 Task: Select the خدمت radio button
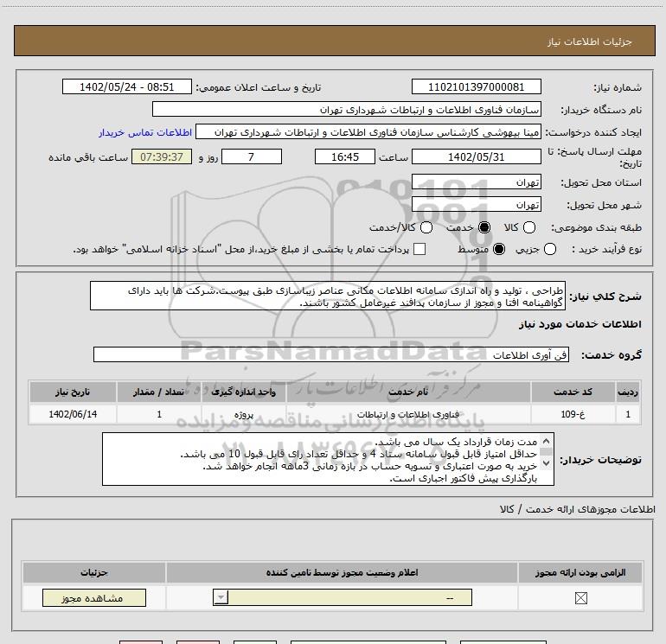(x=483, y=227)
